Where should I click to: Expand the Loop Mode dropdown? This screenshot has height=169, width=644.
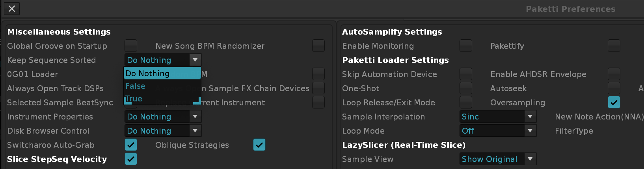[x=498, y=131]
